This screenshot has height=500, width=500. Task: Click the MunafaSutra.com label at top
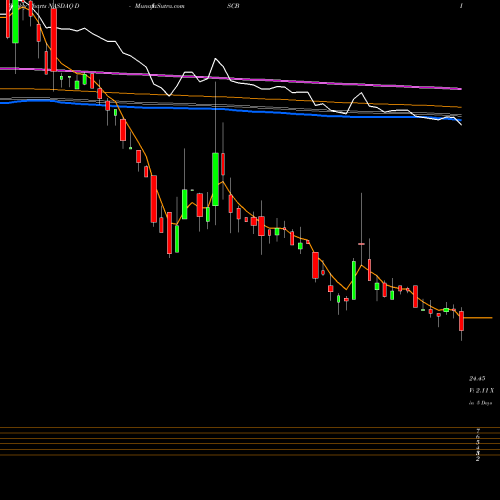160,6
